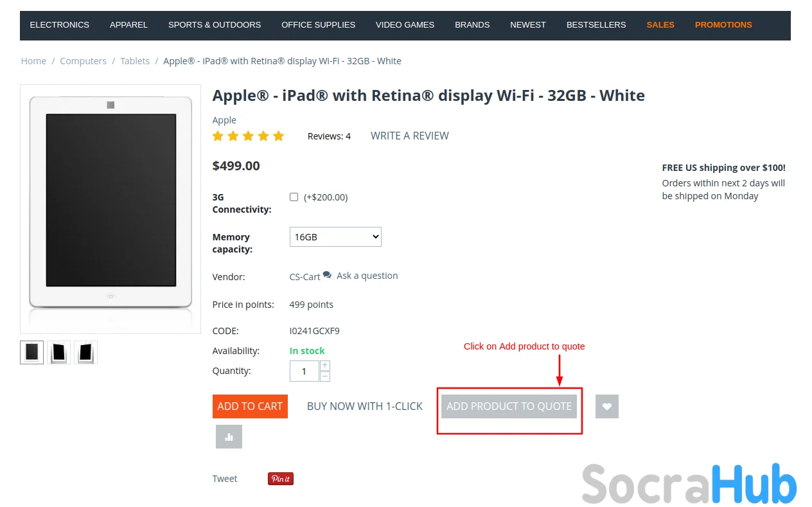The height and width of the screenshot is (507, 812).
Task: Select the third product thumbnail
Action: (x=85, y=352)
